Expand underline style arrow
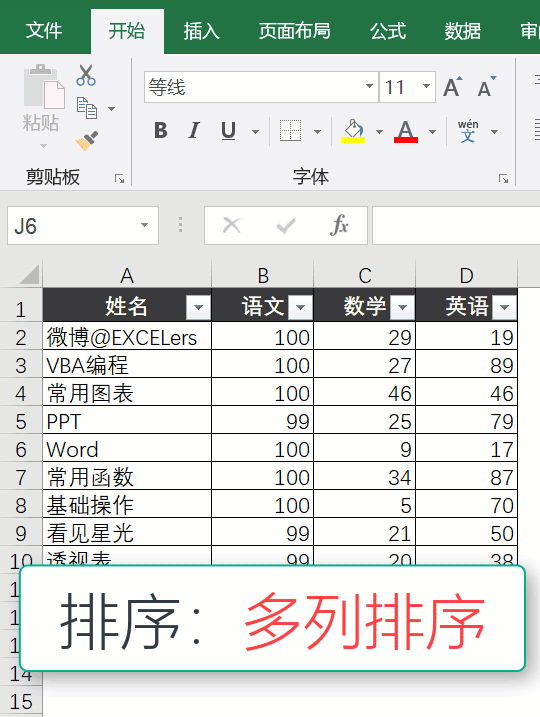The image size is (540, 717). click(x=255, y=132)
